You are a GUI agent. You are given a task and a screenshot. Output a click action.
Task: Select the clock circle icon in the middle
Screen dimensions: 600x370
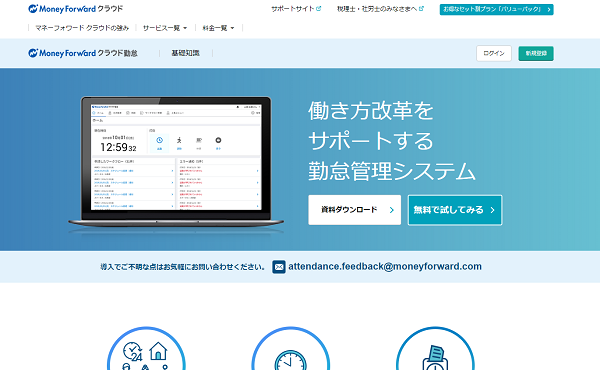pyautogui.click(x=290, y=349)
